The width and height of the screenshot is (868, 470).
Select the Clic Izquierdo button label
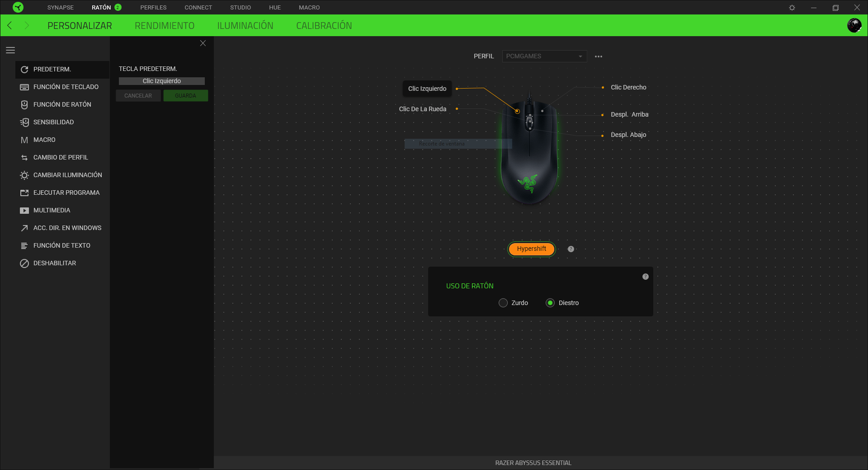[427, 89]
